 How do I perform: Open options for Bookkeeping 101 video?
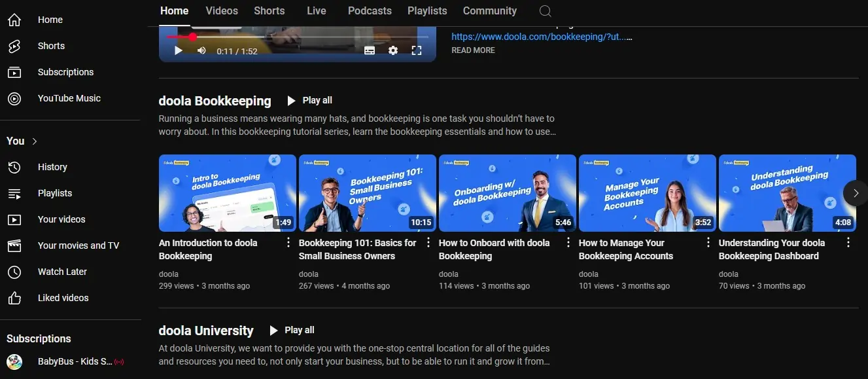(428, 243)
